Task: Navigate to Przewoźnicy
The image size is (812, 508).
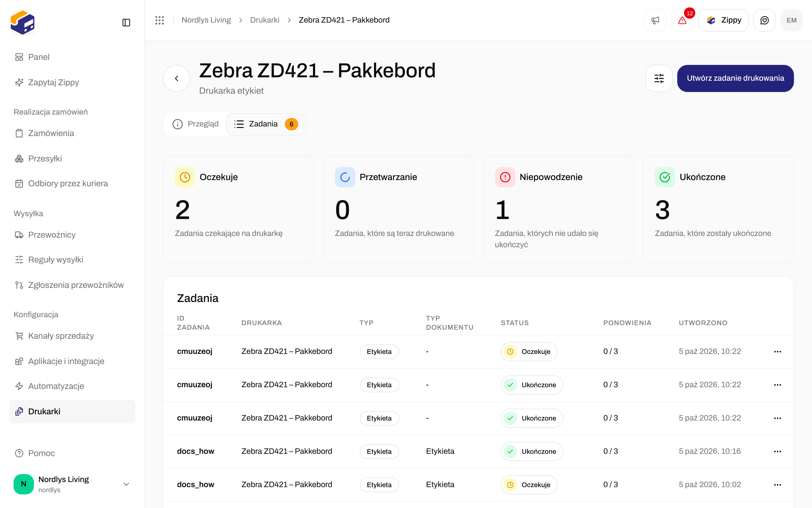Action: point(72,235)
